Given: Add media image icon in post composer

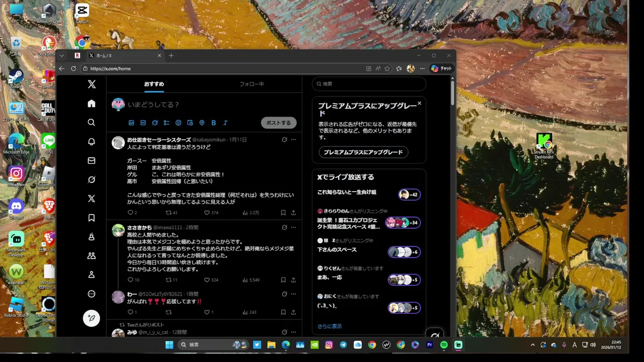Looking at the screenshot, I should click(x=131, y=123).
